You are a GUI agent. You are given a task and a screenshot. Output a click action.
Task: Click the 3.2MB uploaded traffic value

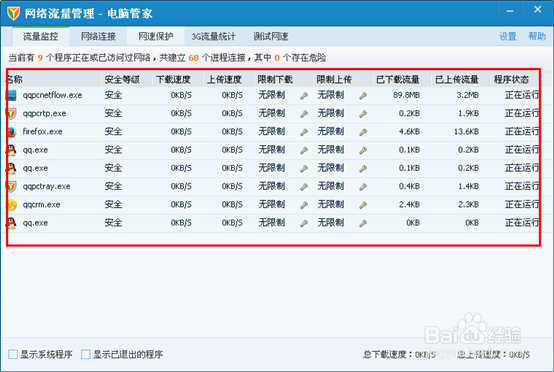click(x=467, y=95)
